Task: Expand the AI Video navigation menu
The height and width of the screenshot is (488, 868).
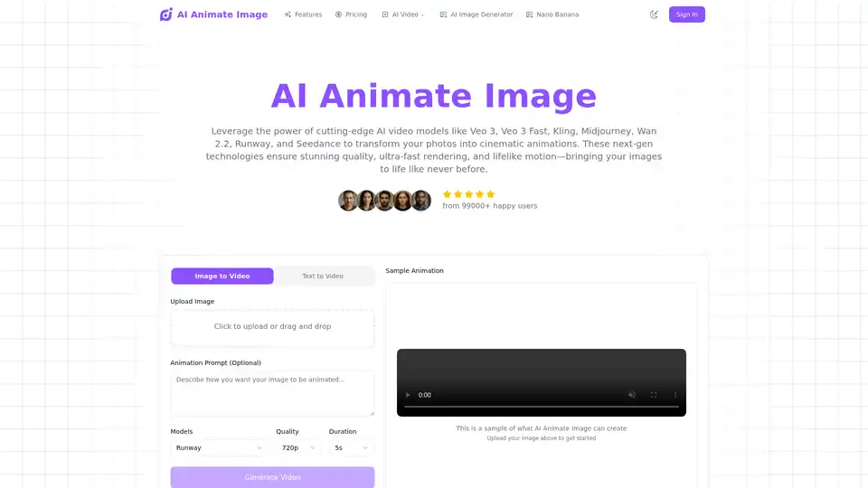Action: click(403, 14)
